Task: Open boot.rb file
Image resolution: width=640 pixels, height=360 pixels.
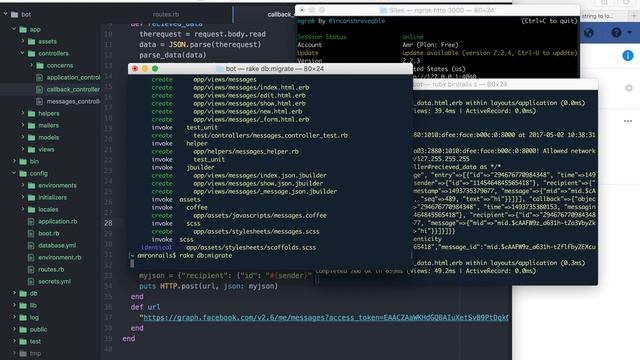Action: tap(49, 233)
